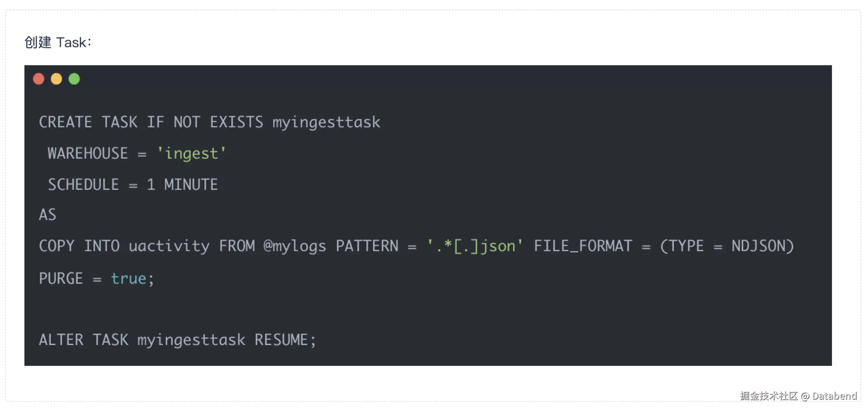Viewport: 868px width, 412px height.
Task: Click the green 'ingest' string literal
Action: pos(191,154)
